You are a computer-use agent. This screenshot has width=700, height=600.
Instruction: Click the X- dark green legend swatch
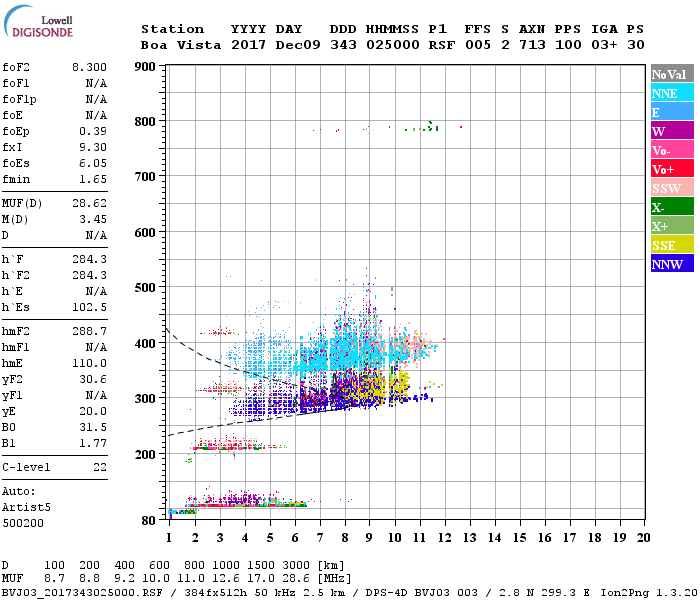(670, 207)
